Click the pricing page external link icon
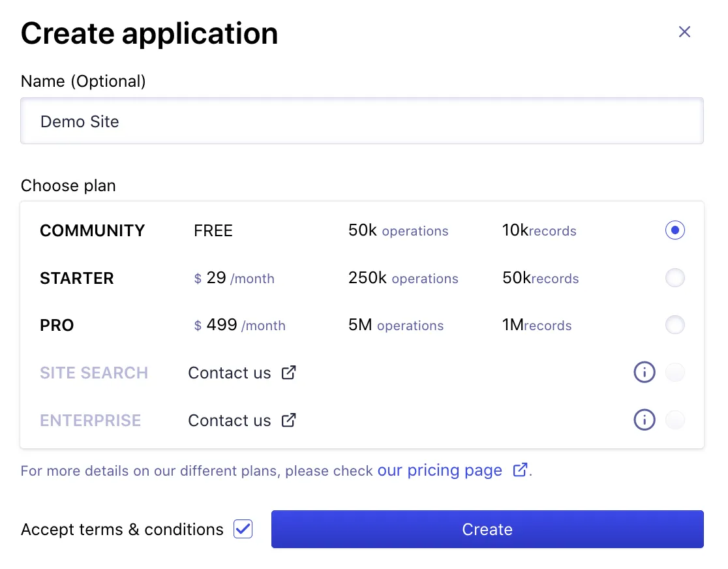The image size is (728, 569). pyautogui.click(x=519, y=469)
